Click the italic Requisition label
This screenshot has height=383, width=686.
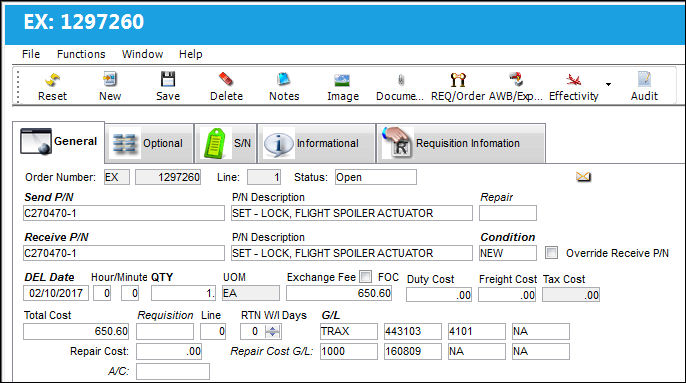click(x=165, y=315)
